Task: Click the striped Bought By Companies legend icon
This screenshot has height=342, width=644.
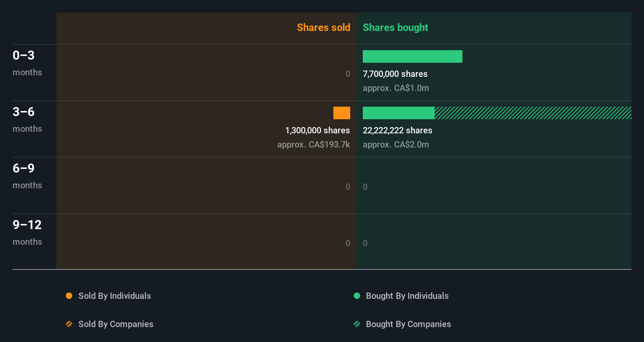Action: [357, 324]
